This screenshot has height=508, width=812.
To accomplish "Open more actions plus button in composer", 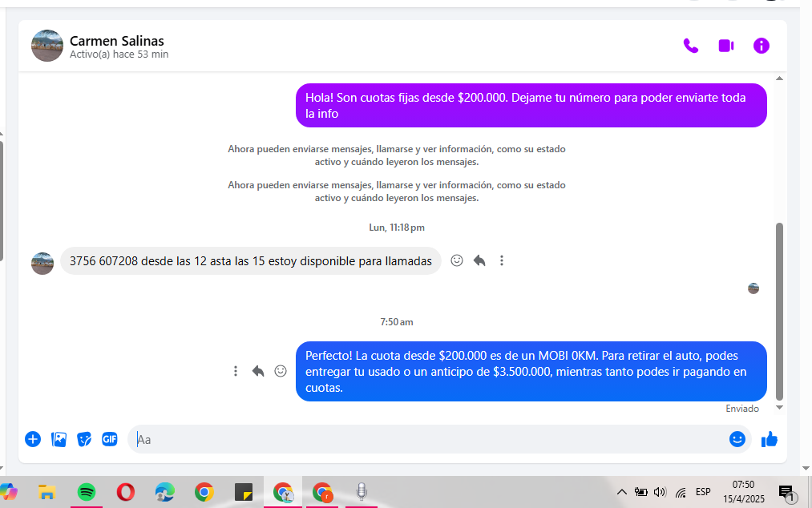I will click(33, 439).
